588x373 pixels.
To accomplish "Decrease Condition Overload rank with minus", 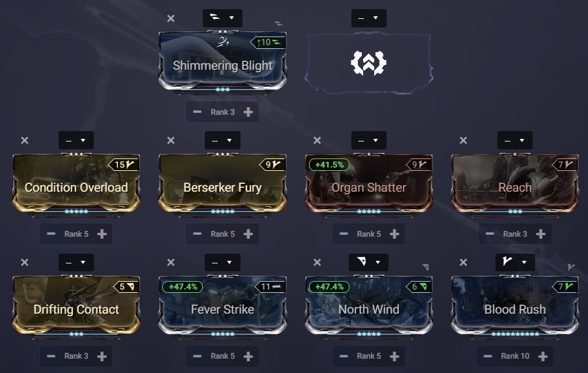I will click(x=51, y=234).
